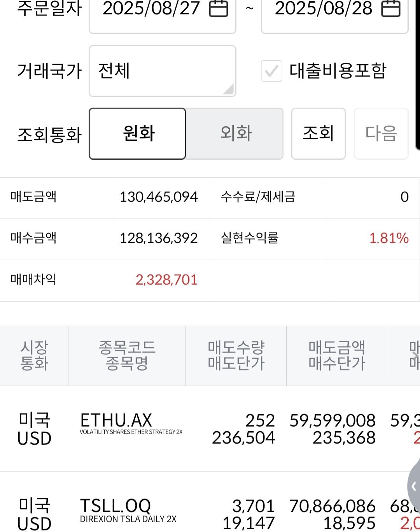Click the 조회 search button
This screenshot has height=532, width=420.
(x=318, y=133)
